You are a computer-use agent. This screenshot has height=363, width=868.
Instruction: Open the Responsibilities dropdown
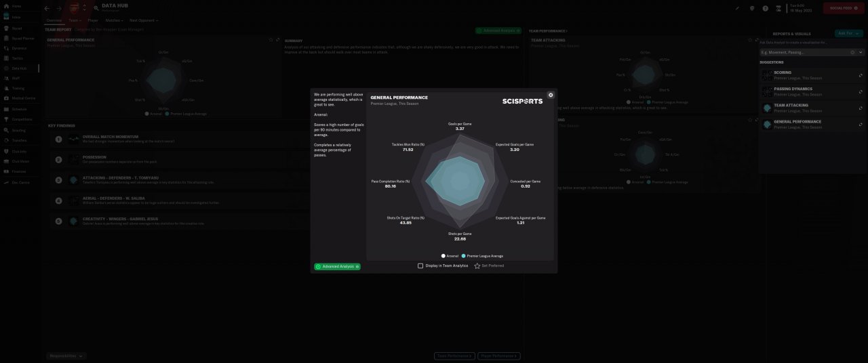pyautogui.click(x=66, y=356)
